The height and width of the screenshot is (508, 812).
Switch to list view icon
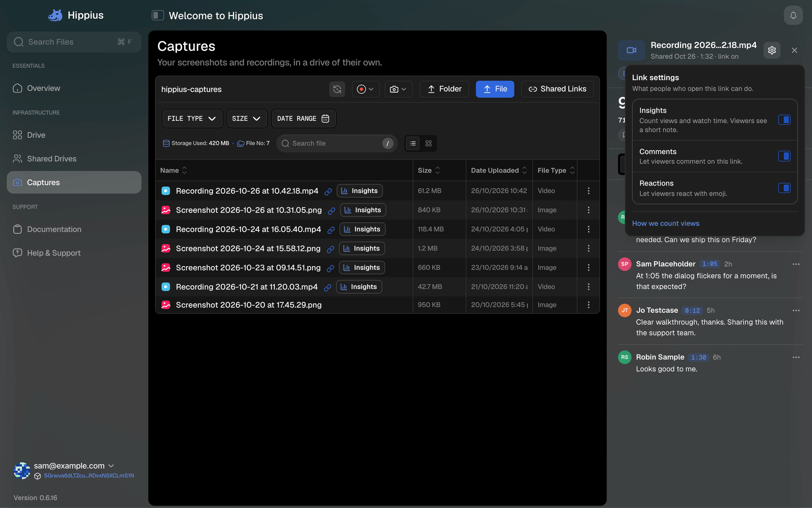pos(413,143)
